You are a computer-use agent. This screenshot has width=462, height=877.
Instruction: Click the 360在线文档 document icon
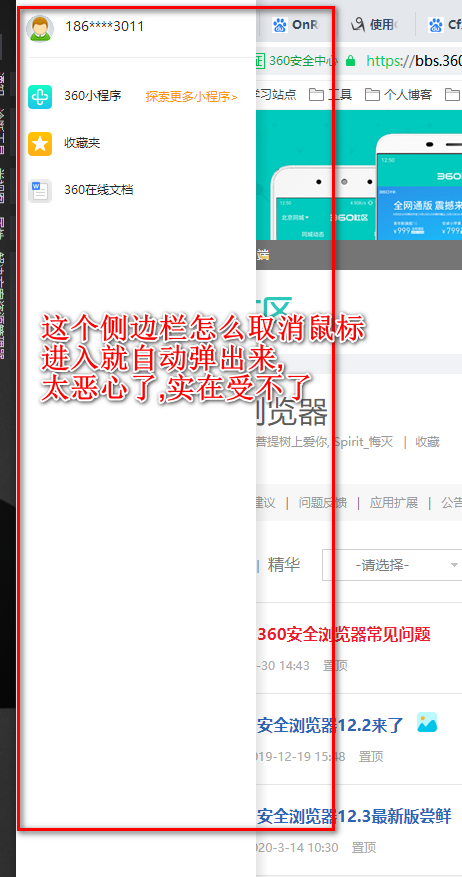(x=40, y=191)
